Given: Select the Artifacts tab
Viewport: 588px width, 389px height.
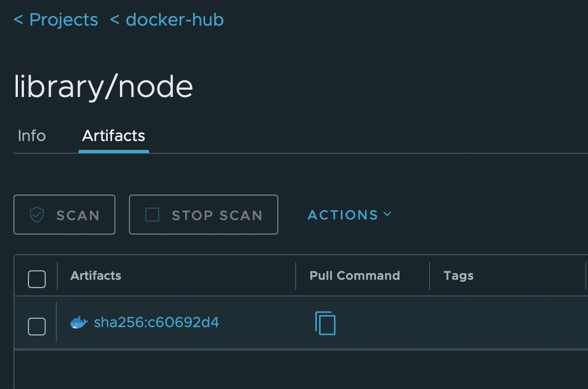Looking at the screenshot, I should tap(113, 135).
